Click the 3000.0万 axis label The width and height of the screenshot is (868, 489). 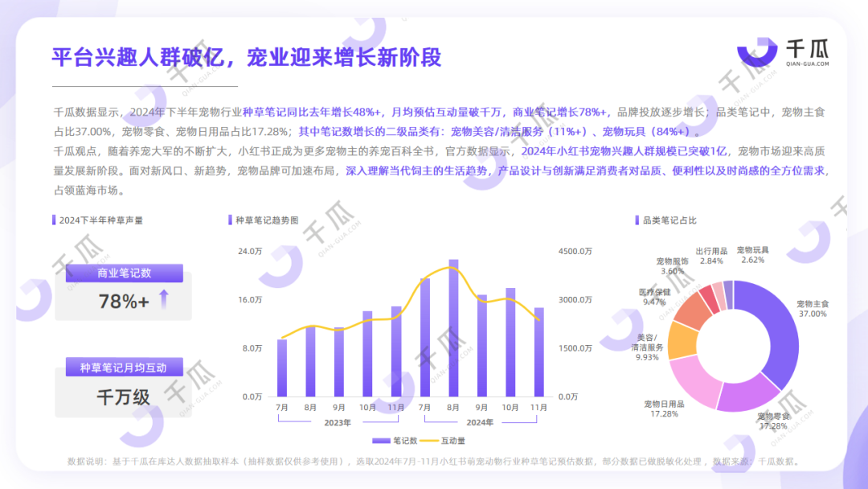[x=575, y=300]
